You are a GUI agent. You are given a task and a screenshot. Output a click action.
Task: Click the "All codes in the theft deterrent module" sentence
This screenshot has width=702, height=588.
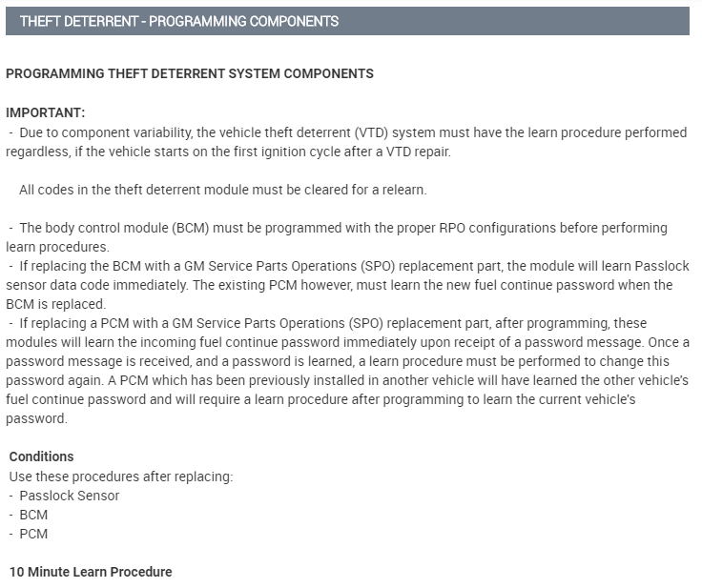point(222,190)
